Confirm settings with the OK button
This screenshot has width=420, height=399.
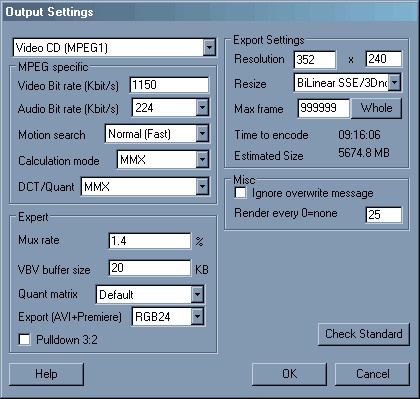click(289, 374)
